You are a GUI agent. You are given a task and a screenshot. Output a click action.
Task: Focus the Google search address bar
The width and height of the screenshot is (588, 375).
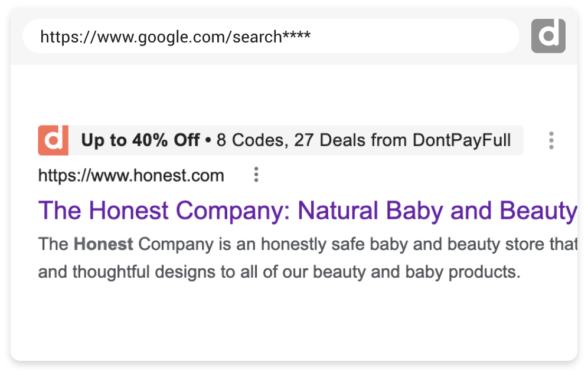pyautogui.click(x=270, y=37)
